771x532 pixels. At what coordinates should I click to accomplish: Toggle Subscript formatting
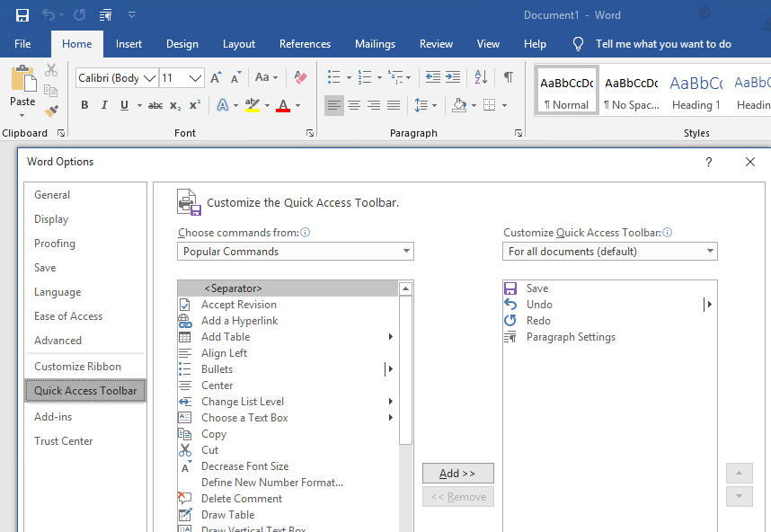click(175, 105)
